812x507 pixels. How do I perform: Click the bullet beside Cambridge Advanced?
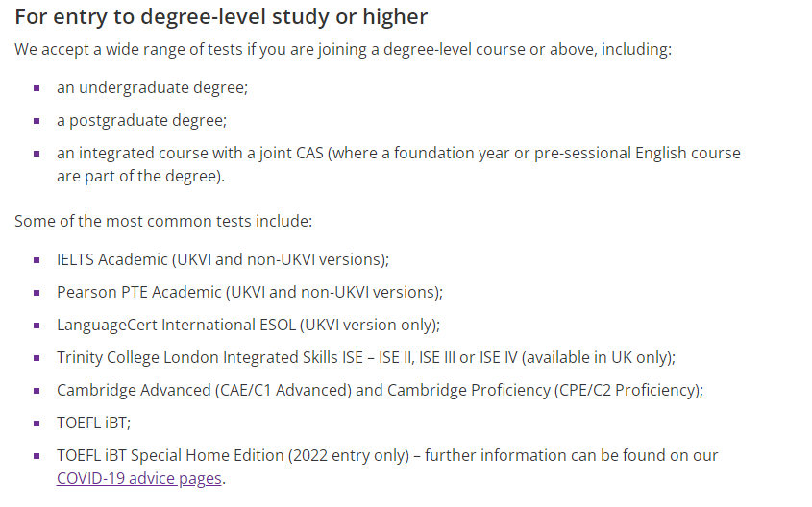[x=37, y=391]
